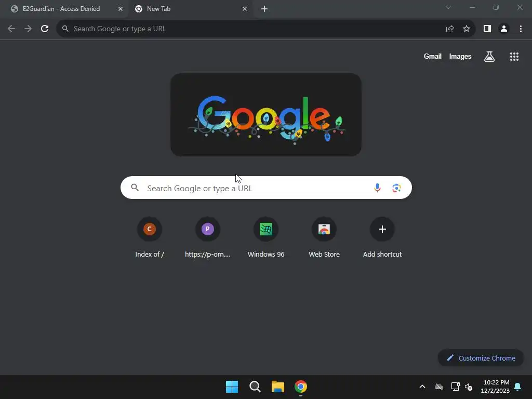Image resolution: width=532 pixels, height=399 pixels.
Task: Click the magnifier icon in Google search box
Action: 135,187
